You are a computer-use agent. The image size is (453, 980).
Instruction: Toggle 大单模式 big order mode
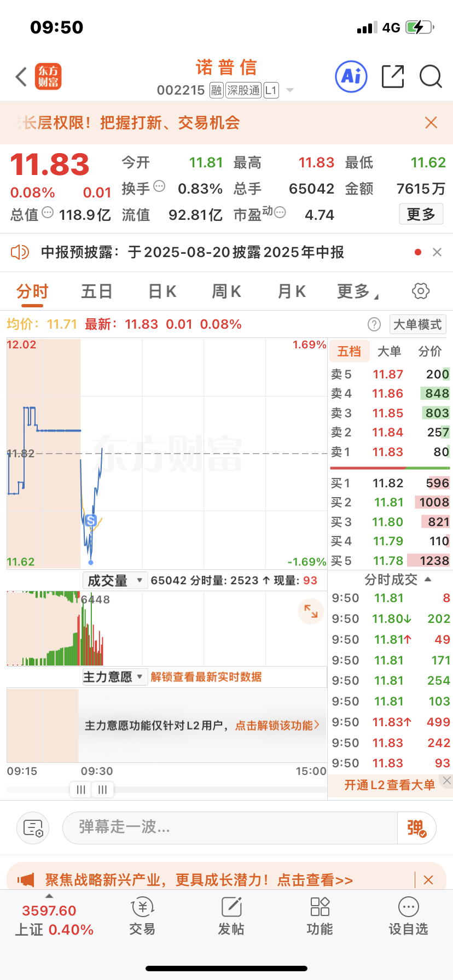417,324
